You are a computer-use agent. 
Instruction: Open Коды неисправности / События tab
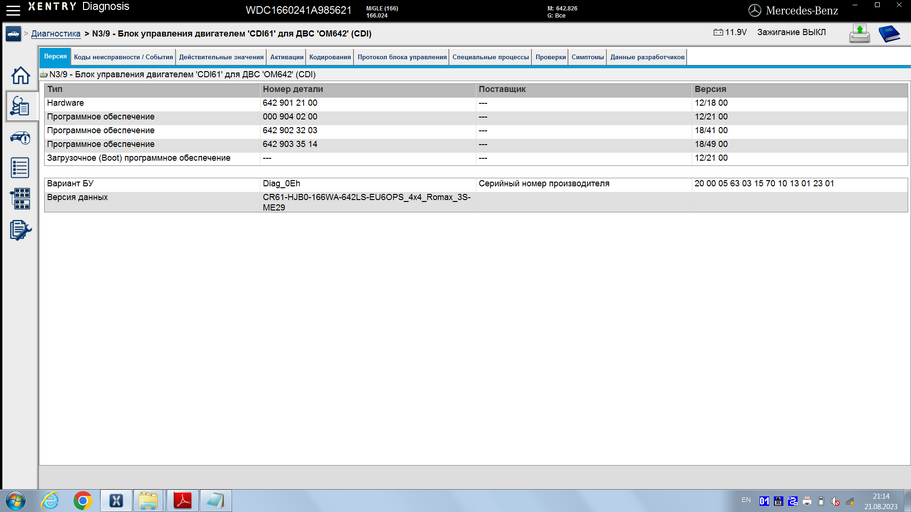pos(123,57)
